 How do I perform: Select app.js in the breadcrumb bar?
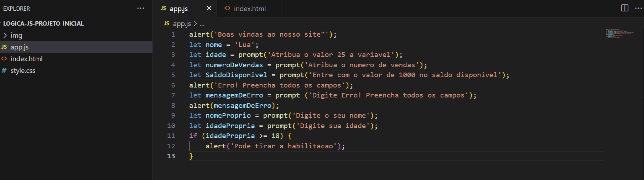click(182, 24)
